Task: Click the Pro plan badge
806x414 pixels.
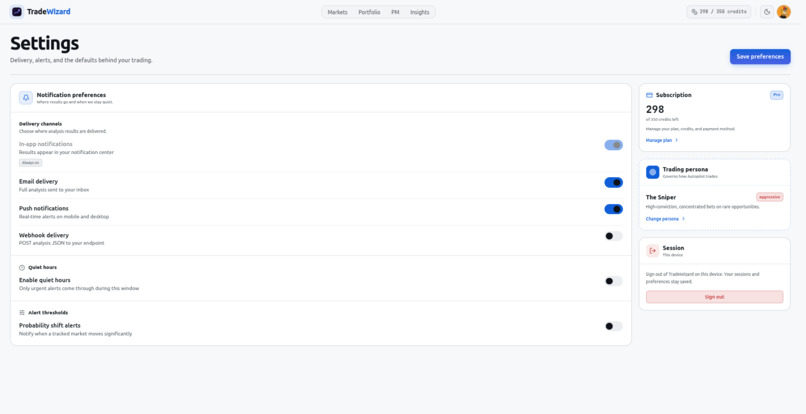Action: point(776,95)
